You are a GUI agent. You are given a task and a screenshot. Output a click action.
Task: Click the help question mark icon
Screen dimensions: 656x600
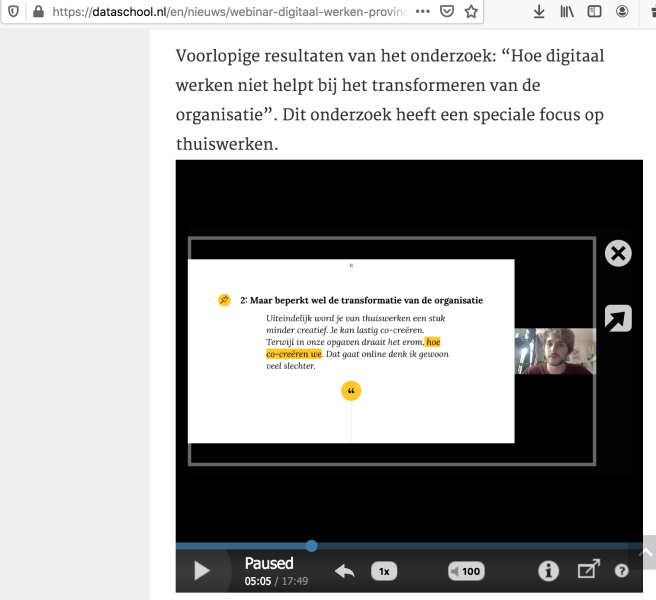click(621, 571)
